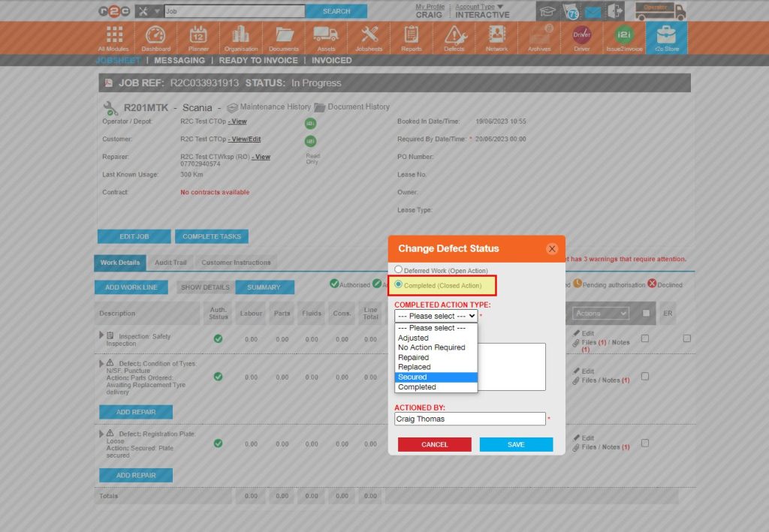Choose 'Repaired' from the action type list
769x532 pixels.
pos(413,358)
